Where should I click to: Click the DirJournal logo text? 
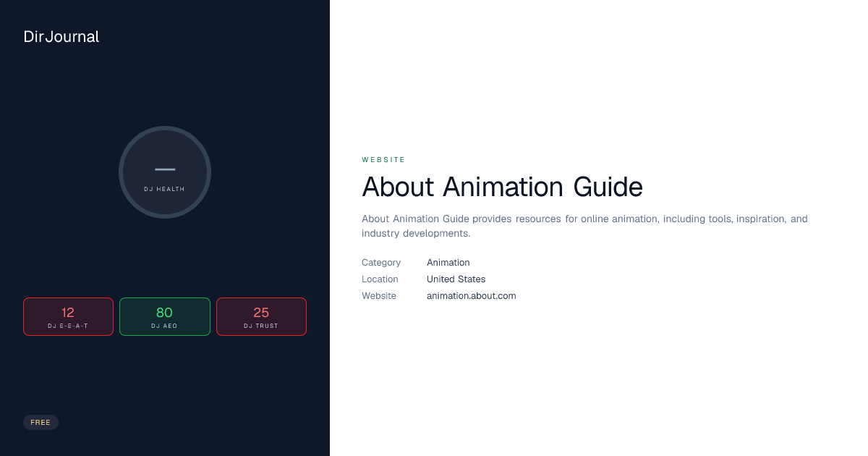pos(61,37)
